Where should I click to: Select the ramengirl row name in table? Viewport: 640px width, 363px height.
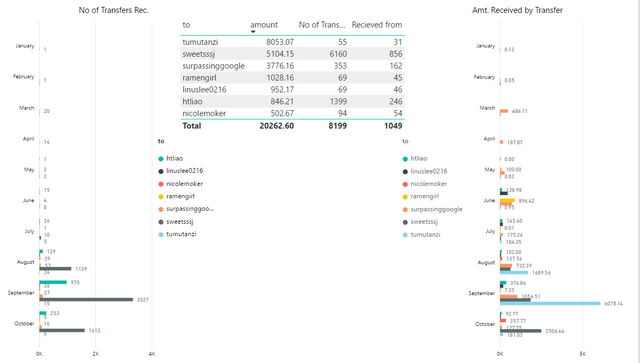point(200,78)
